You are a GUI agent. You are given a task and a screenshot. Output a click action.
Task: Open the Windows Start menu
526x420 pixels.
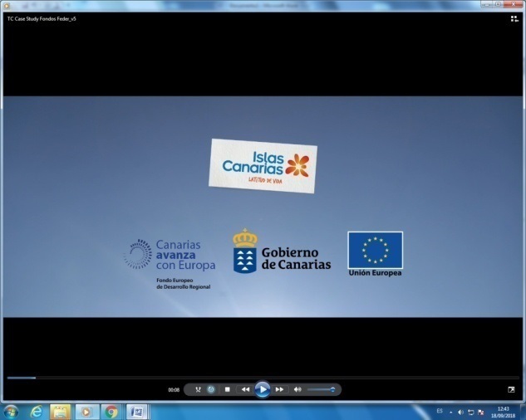(11, 412)
